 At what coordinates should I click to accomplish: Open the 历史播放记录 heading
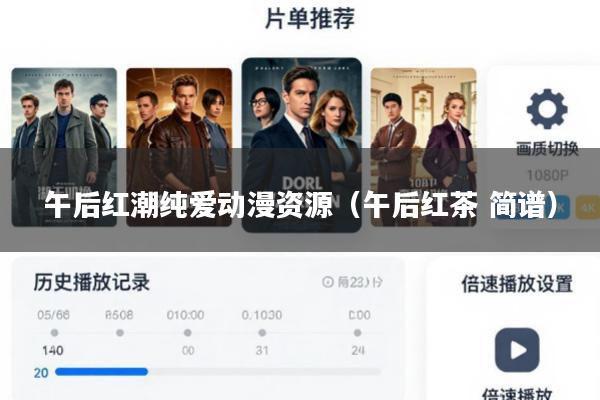(x=91, y=282)
